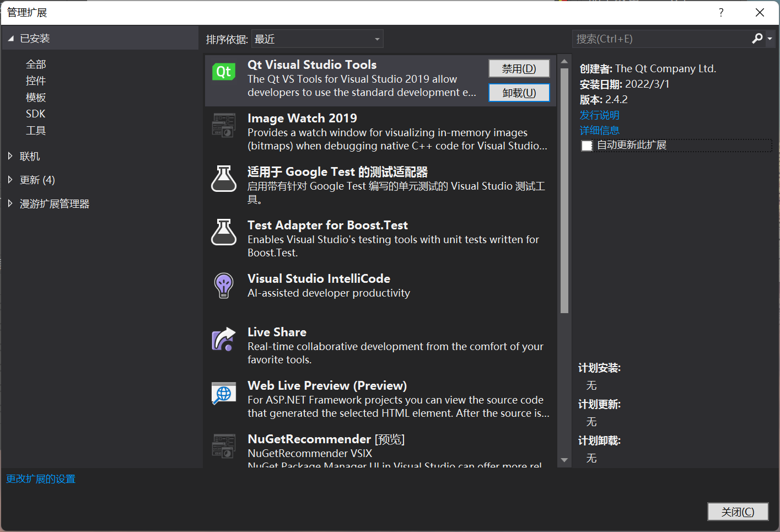Screen dimensions: 780x532
Task: Click the Visual Studio IntelliCode lightbulb icon
Action: (x=223, y=285)
